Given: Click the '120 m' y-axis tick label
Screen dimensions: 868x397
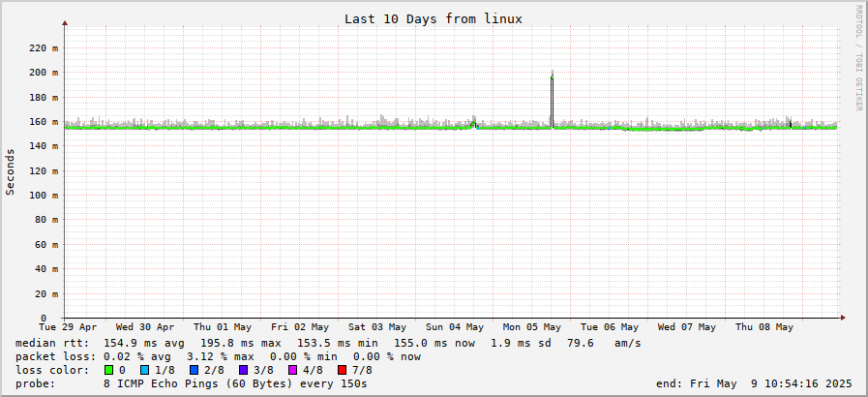Looking at the screenshot, I should click(x=43, y=170).
